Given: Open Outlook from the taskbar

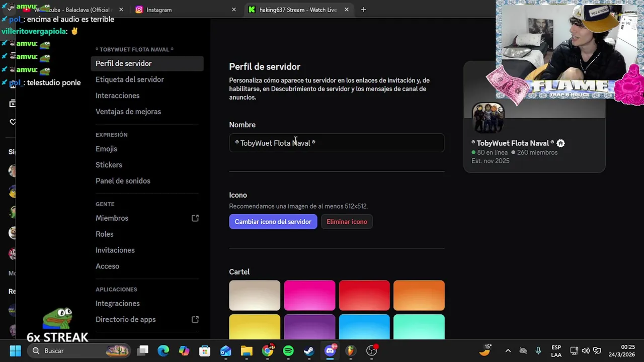Looking at the screenshot, I should 226,351.
